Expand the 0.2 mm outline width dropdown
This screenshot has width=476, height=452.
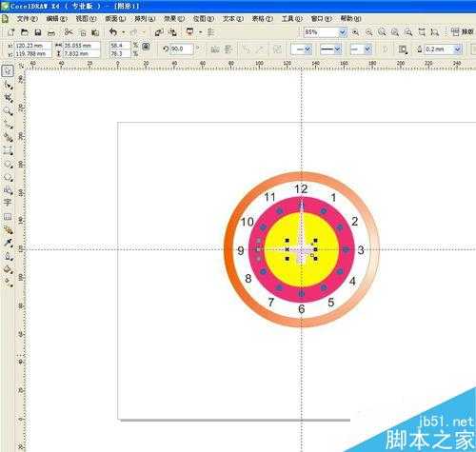point(457,49)
